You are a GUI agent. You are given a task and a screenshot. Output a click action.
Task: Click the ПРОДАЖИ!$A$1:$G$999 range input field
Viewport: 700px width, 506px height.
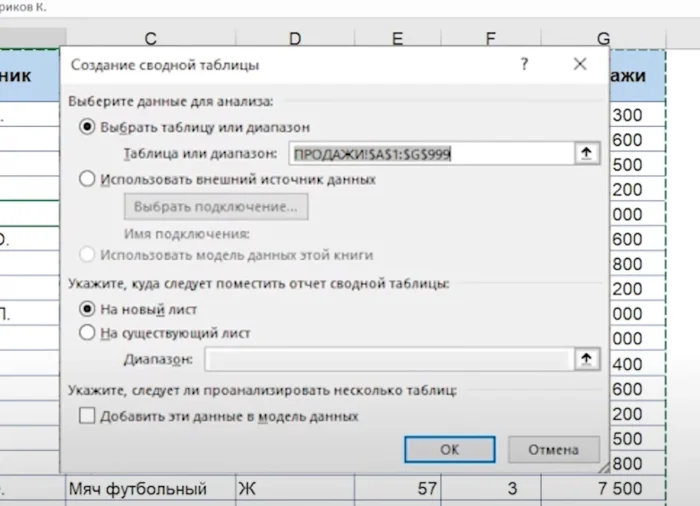[428, 154]
